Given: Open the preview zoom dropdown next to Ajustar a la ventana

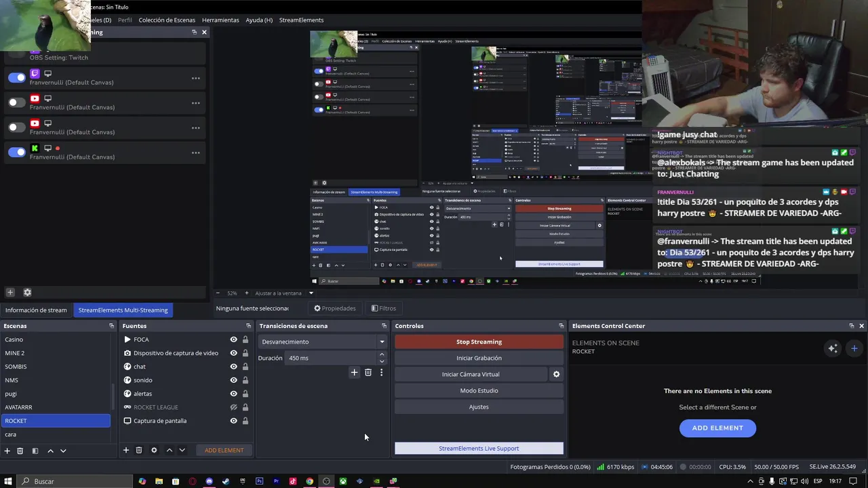Looking at the screenshot, I should pyautogui.click(x=311, y=293).
